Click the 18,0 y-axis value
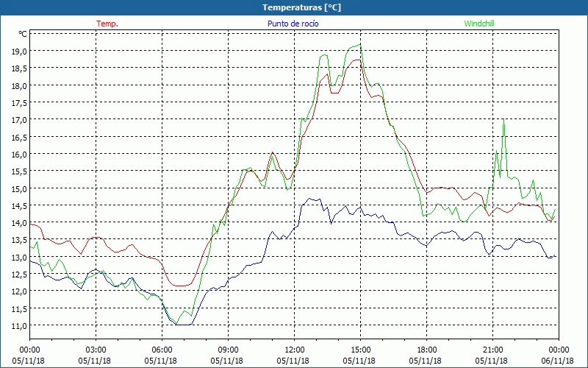Image resolution: width=588 pixels, height=368 pixels. click(x=19, y=86)
